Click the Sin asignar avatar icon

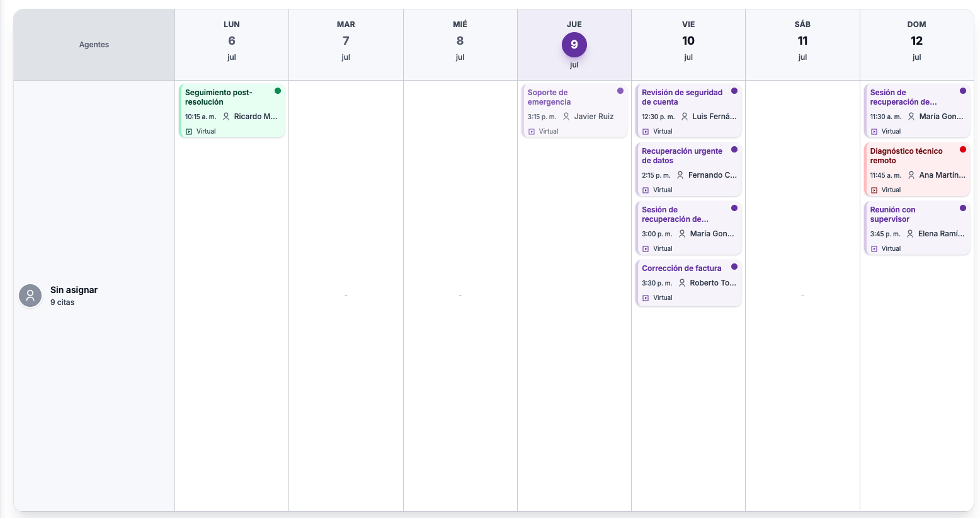pyautogui.click(x=30, y=296)
